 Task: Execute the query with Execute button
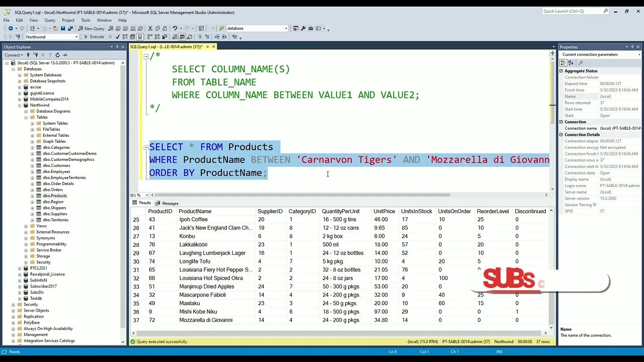(94, 37)
